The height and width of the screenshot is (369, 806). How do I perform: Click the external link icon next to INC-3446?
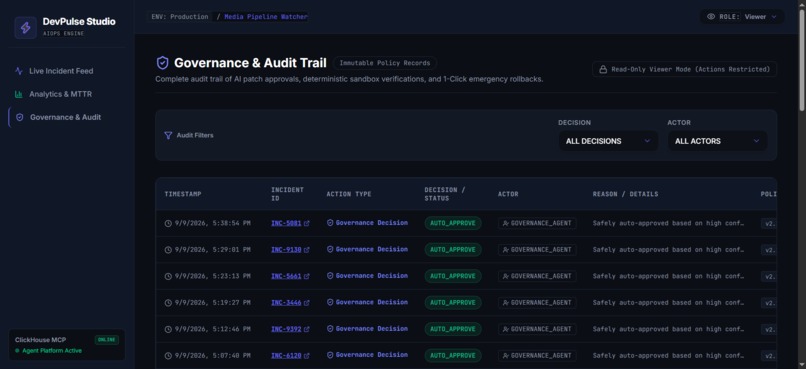click(x=307, y=303)
